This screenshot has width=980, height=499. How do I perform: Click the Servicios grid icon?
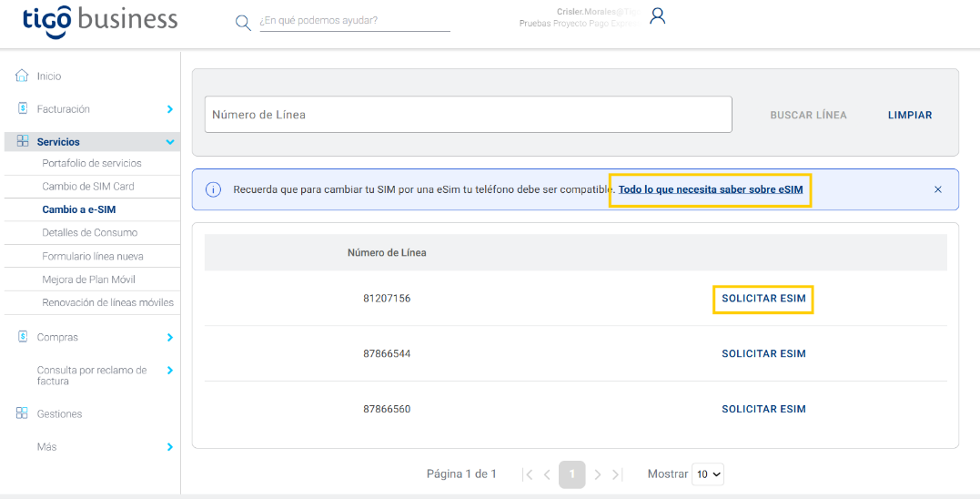23,141
